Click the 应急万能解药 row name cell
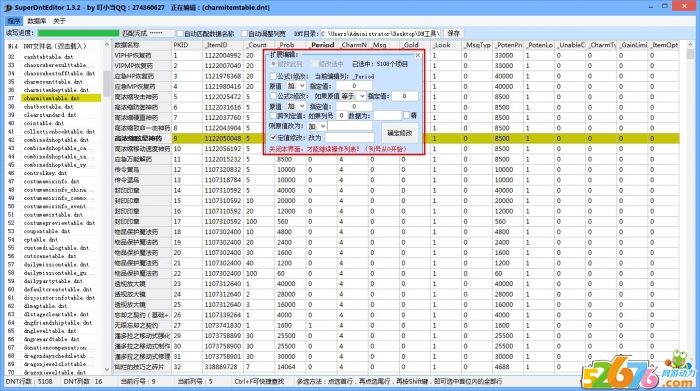Image resolution: width=700 pixels, height=391 pixels. pos(142,159)
